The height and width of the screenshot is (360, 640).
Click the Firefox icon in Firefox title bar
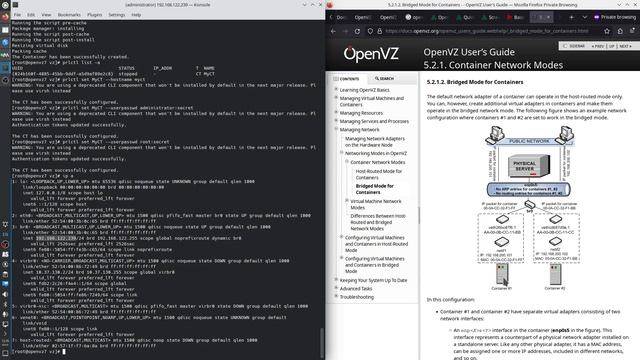(329, 4)
